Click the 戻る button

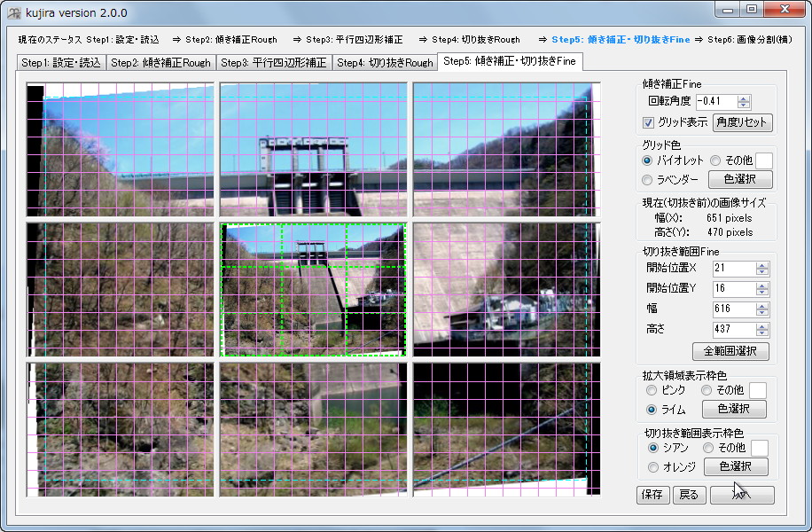click(689, 495)
